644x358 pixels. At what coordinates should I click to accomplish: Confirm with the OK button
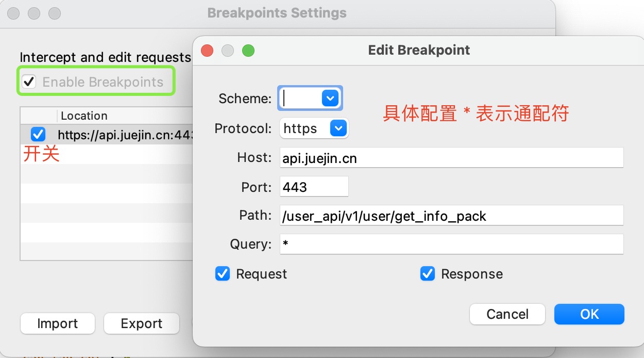[589, 314]
